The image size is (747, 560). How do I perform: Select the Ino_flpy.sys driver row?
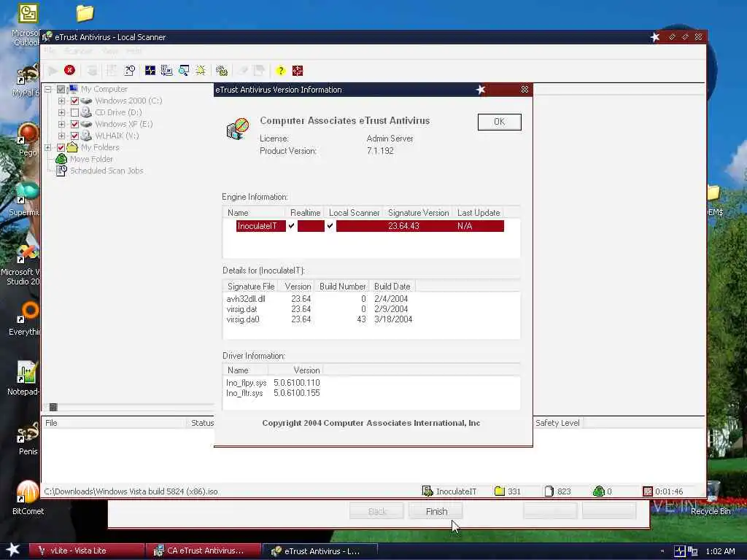click(x=273, y=383)
